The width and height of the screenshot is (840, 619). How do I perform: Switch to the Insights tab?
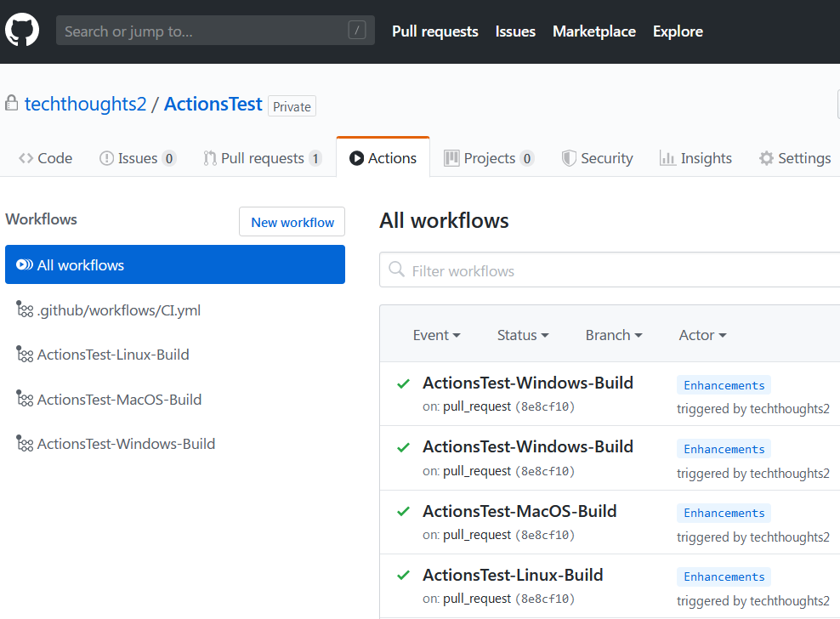click(x=695, y=158)
